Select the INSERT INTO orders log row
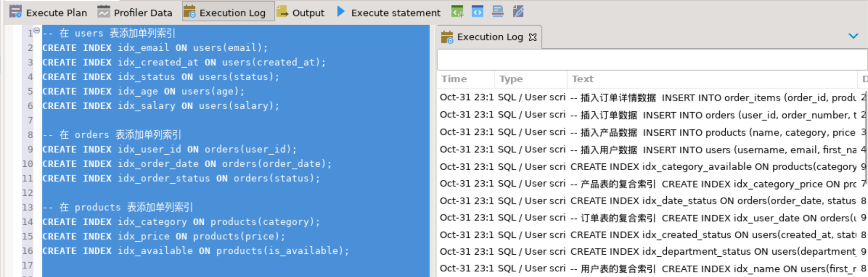Image resolution: width=868 pixels, height=277 pixels. click(x=652, y=115)
